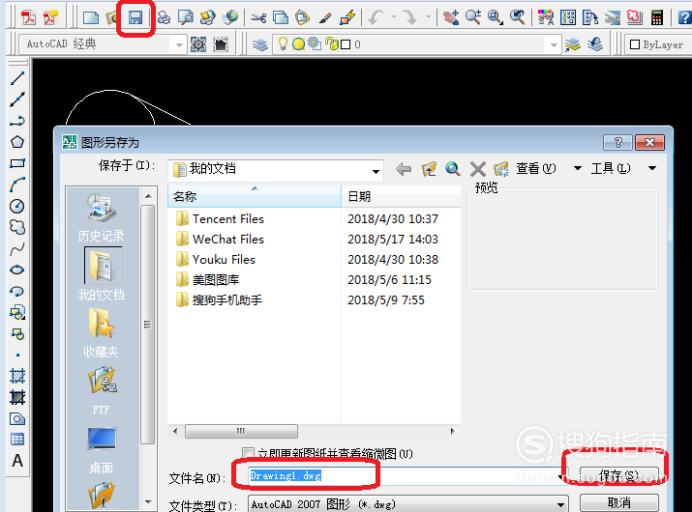Screen dimensions: 692x512
Task: Select the Arc draw tool
Action: [17, 184]
